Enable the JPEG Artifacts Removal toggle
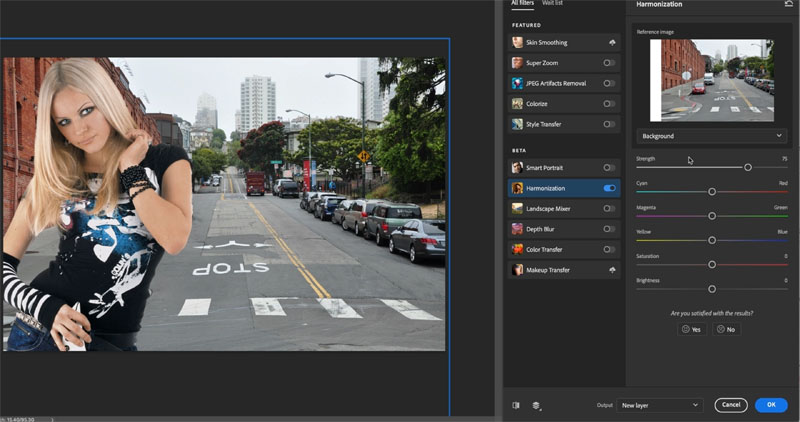 pos(609,83)
